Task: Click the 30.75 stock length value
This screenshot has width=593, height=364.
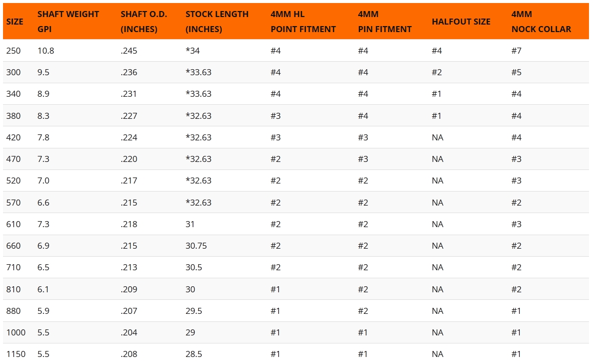Action: (196, 246)
